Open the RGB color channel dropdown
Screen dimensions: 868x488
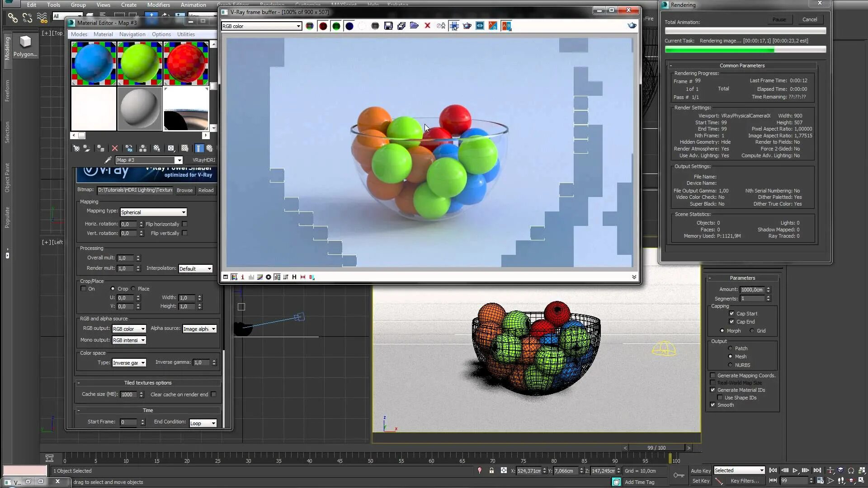[x=261, y=26]
